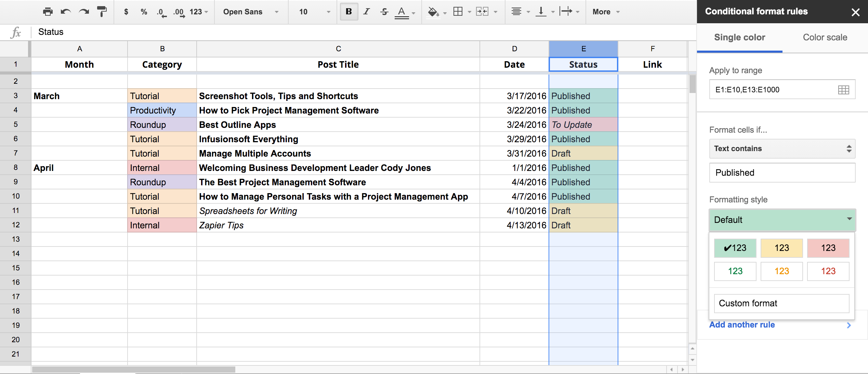Viewport: 868px width, 374px height.
Task: Click the Italic formatting icon
Action: [365, 12]
